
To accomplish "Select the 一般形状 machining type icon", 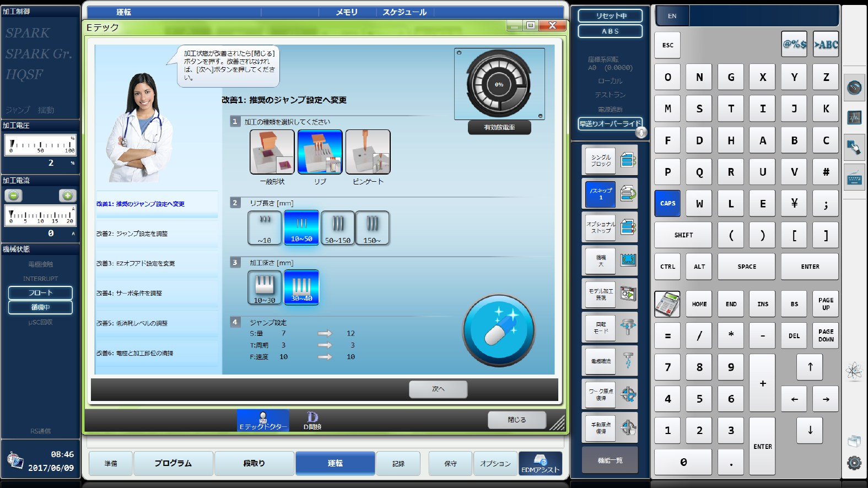I will coord(272,152).
